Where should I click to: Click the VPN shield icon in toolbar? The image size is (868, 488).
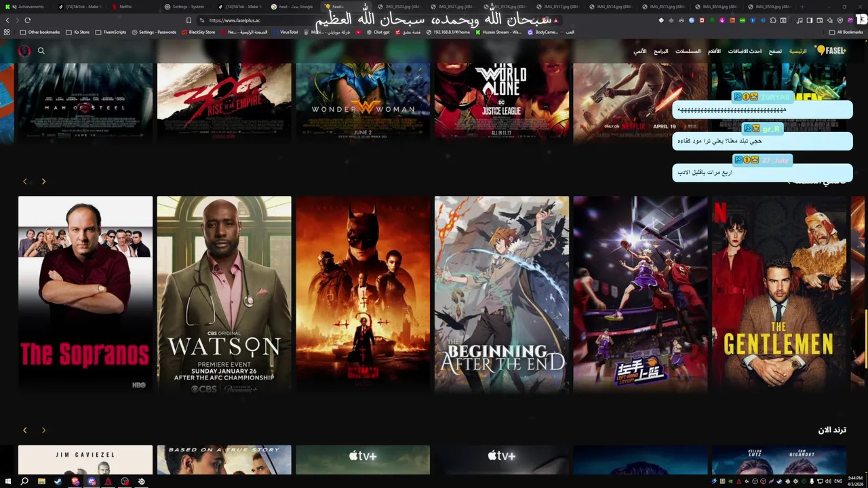(840, 20)
